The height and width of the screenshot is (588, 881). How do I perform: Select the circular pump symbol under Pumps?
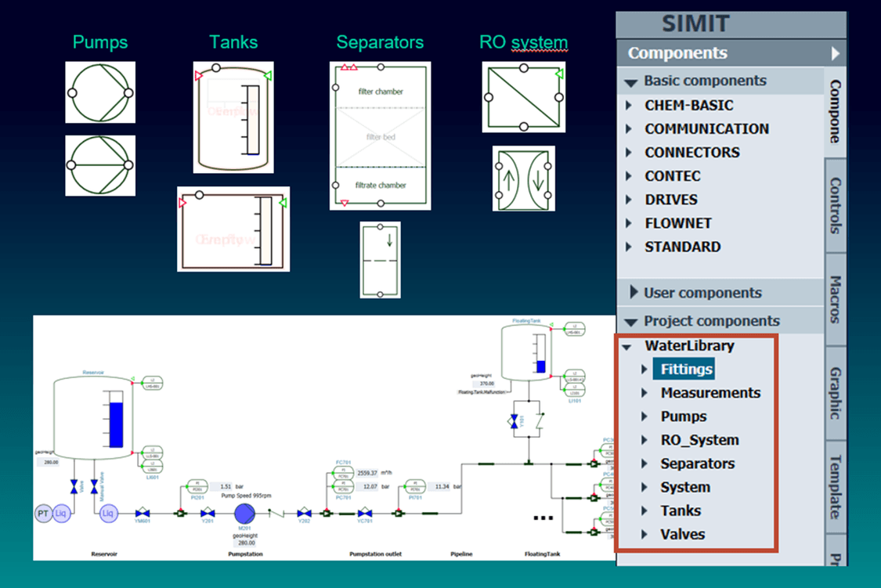coord(99,92)
